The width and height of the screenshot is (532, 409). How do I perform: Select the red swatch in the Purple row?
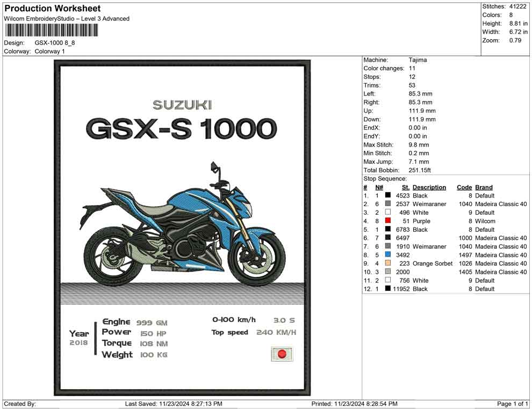[x=388, y=221]
